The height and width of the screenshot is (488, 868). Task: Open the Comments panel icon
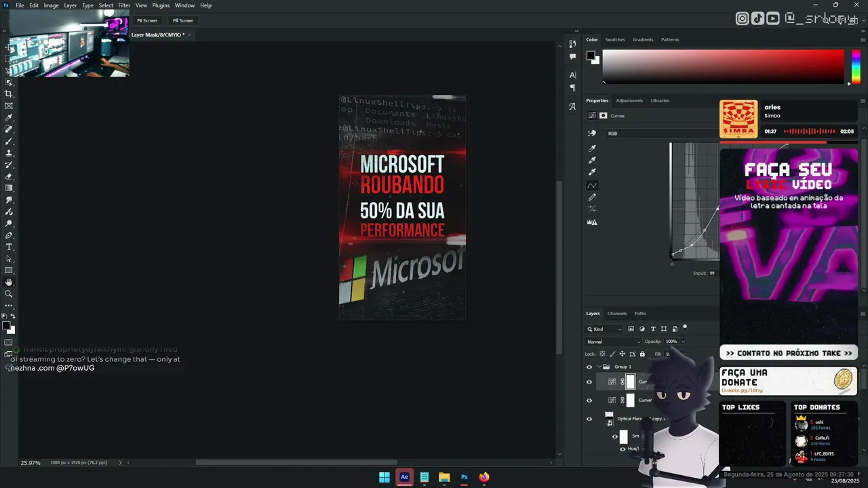pyautogui.click(x=573, y=57)
